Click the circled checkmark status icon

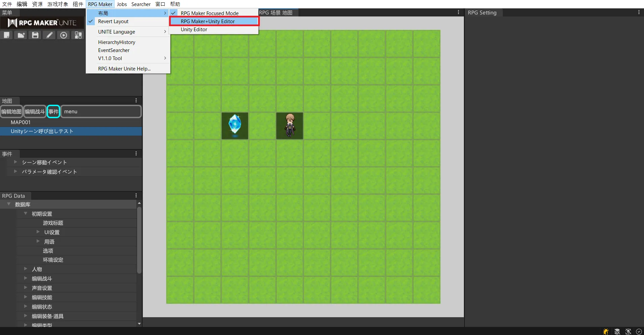pos(639,331)
